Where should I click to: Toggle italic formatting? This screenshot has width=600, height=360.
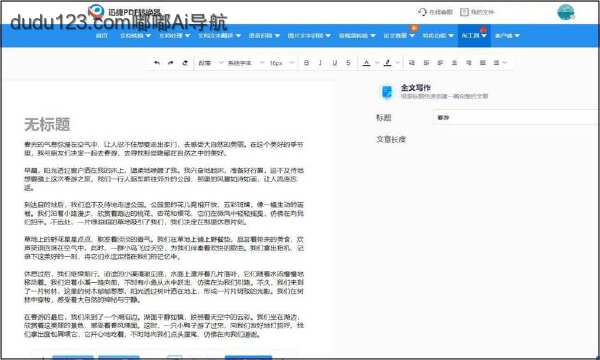pyautogui.click(x=320, y=63)
